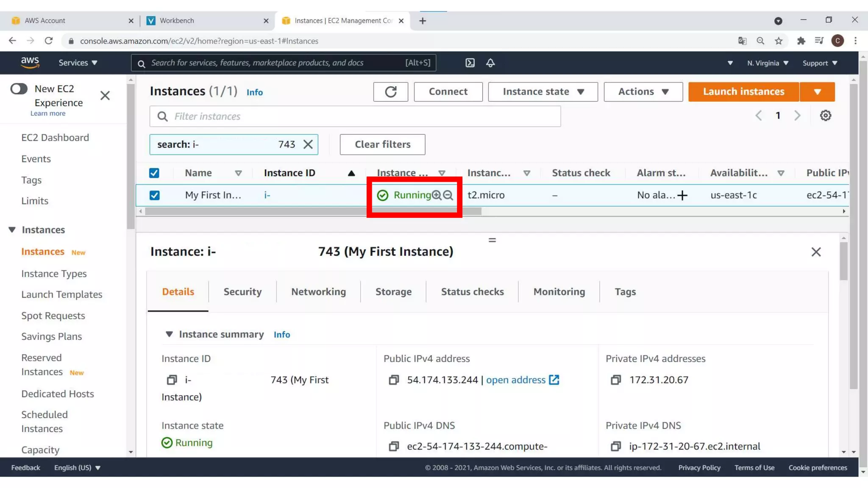
Task: Open the CloudShell terminal icon
Action: tap(470, 63)
